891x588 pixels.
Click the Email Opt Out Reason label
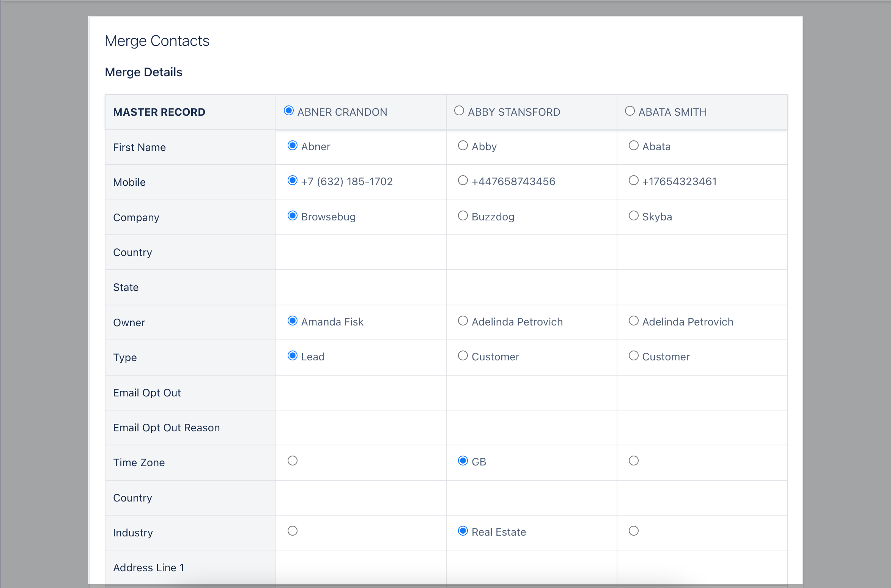166,428
